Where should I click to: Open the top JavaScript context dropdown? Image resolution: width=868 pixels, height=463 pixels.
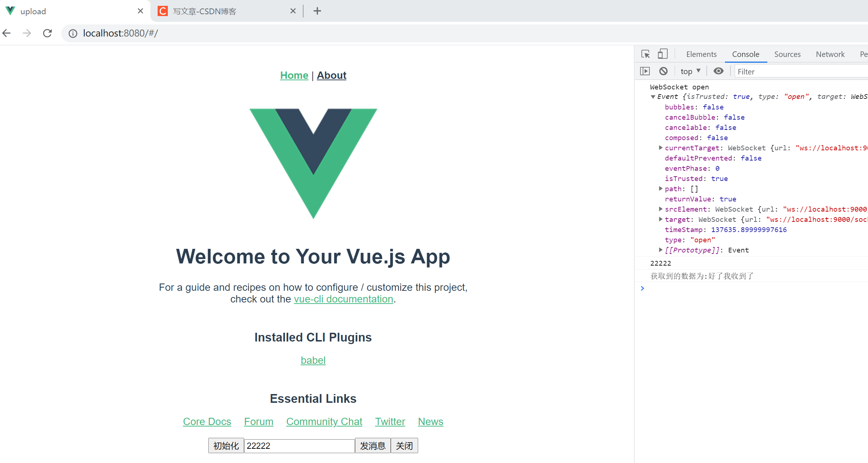[x=690, y=72]
